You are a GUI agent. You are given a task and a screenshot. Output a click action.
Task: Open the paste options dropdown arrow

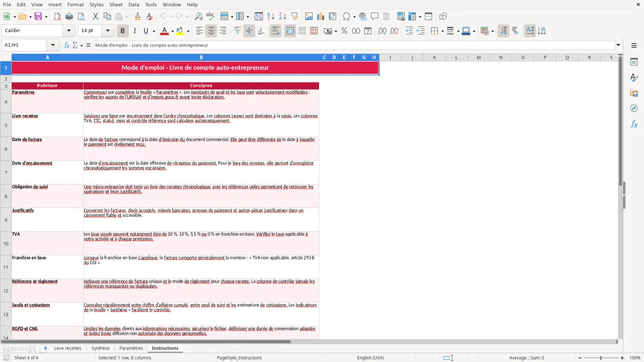click(126, 17)
